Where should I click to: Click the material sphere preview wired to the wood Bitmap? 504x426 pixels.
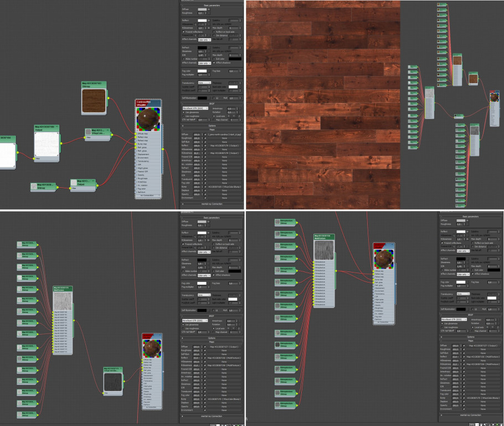coord(147,117)
